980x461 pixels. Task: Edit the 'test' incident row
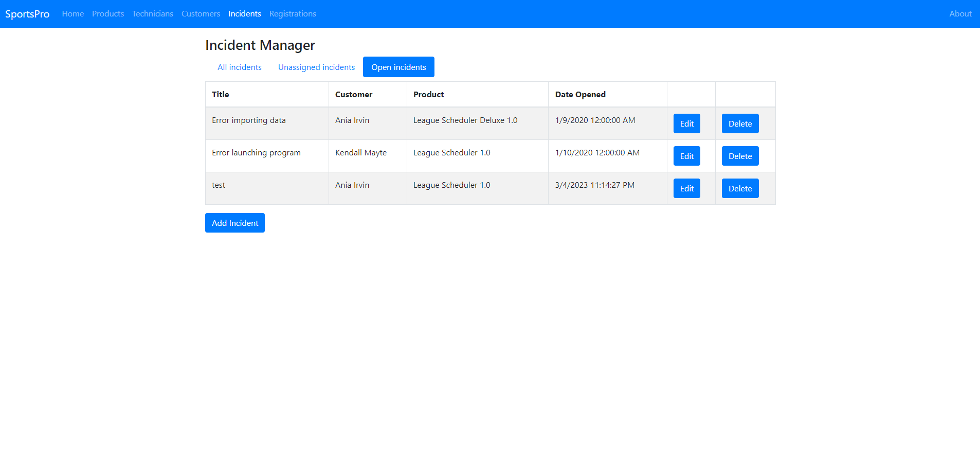point(686,188)
